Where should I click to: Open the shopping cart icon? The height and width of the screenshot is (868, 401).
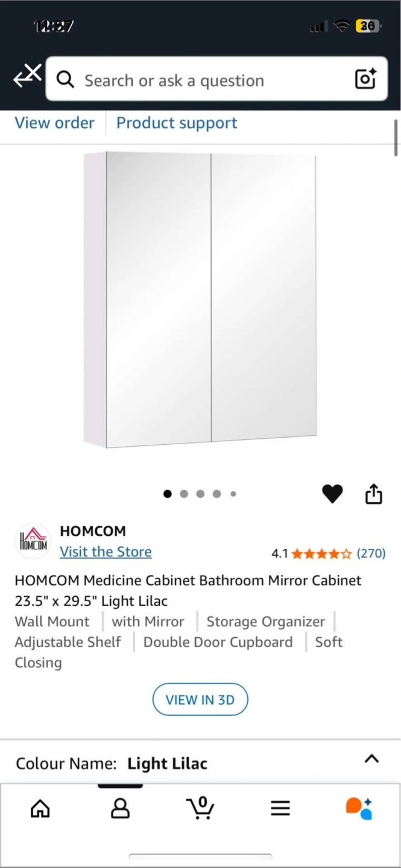[x=200, y=808]
